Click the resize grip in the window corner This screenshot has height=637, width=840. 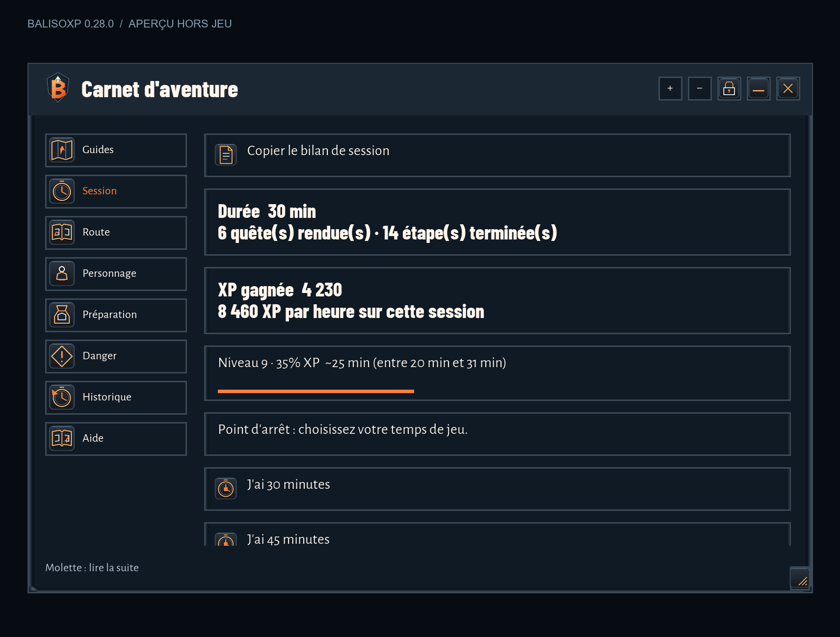pyautogui.click(x=800, y=578)
